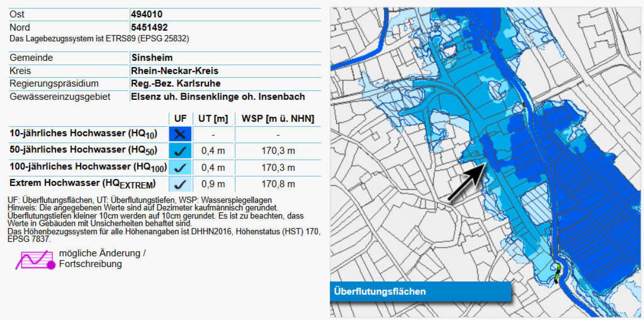Select the Ost value 494010
Viewport: 644px width, 320px height.
pyautogui.click(x=146, y=14)
